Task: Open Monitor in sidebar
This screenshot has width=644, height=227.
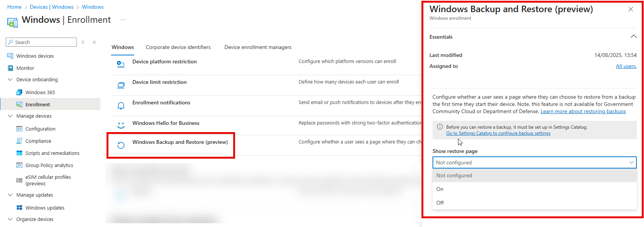Action: pos(25,68)
